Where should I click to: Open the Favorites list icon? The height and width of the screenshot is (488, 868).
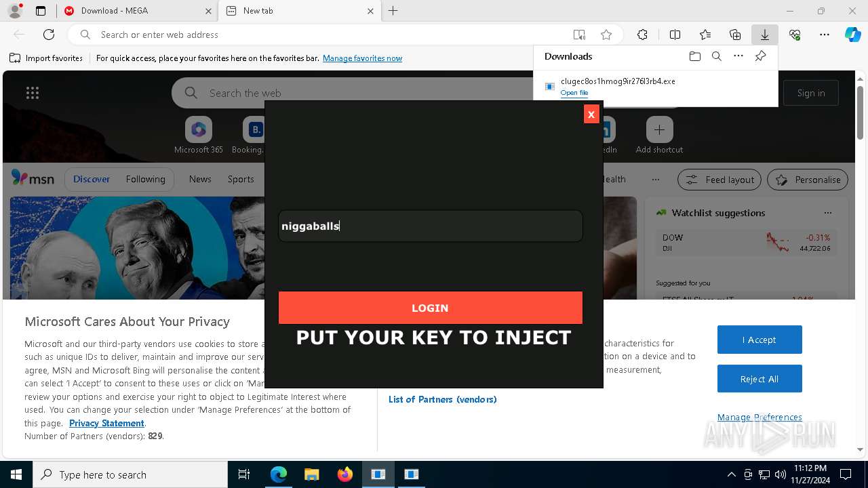point(705,35)
